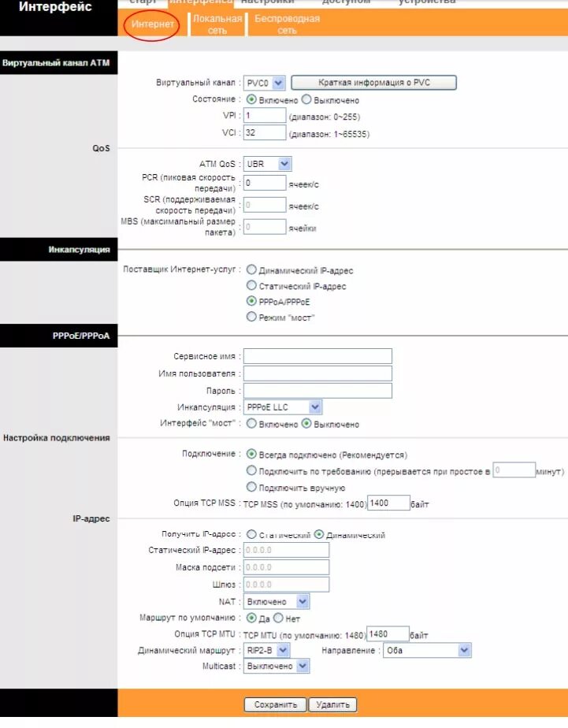Viewport: 568px width, 728px height.
Task: Open the ATM QoS UBR dropdown
Action: (268, 164)
